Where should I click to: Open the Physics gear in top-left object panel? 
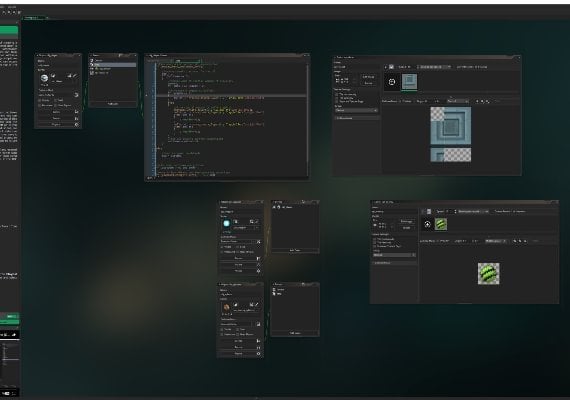(77, 124)
